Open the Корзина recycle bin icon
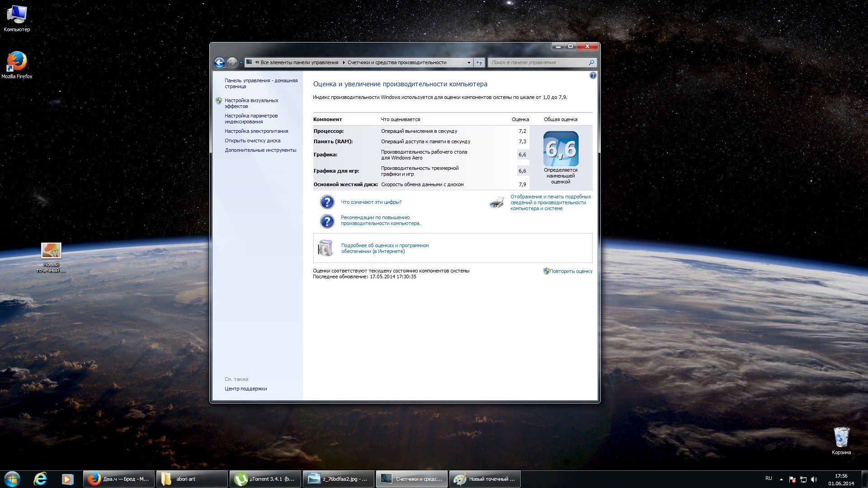Screen dimensions: 868x488 pyautogui.click(x=841, y=437)
